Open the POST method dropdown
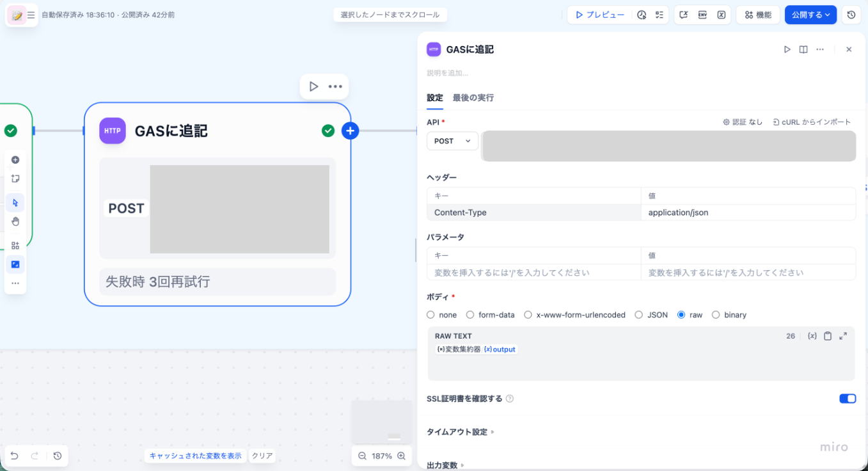The height and width of the screenshot is (471, 868). click(452, 141)
